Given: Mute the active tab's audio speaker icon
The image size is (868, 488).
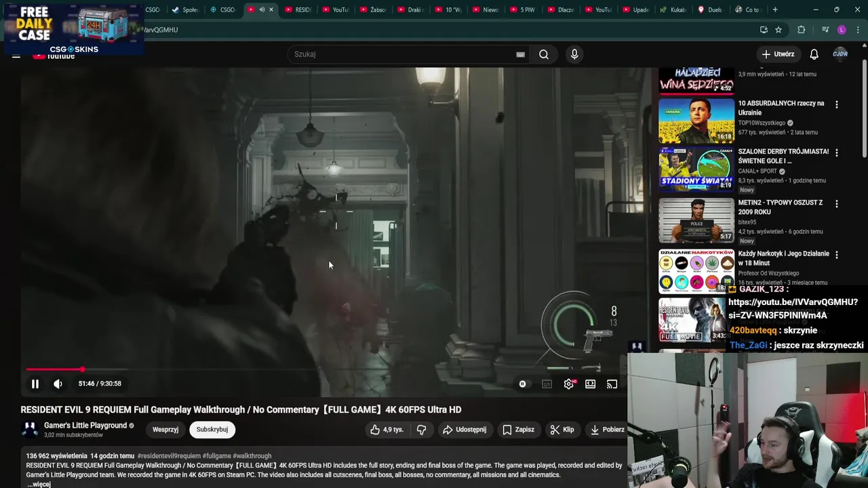Looking at the screenshot, I should (262, 9).
